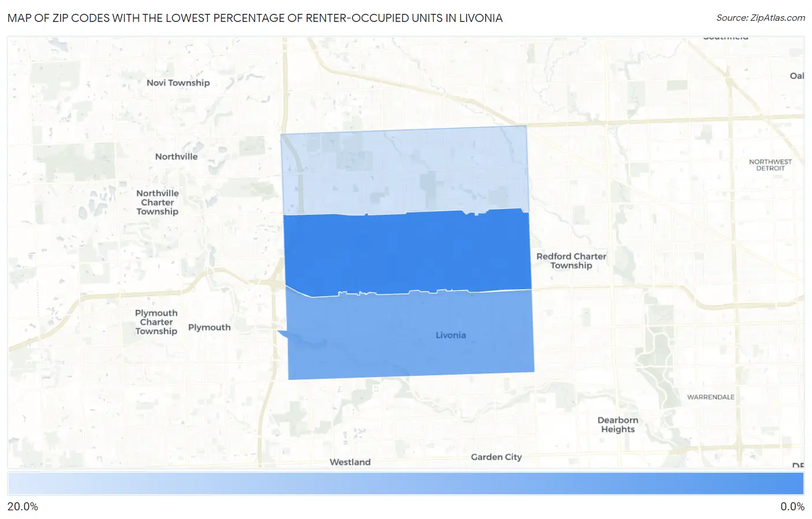Click the Northwest Detroit label
The width and height of the screenshot is (812, 519).
pyautogui.click(x=770, y=165)
